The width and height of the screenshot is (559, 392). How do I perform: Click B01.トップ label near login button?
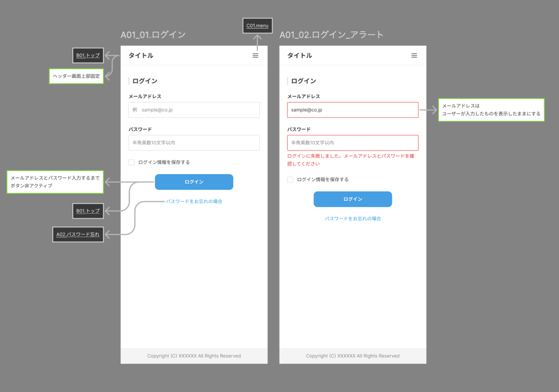(x=88, y=211)
